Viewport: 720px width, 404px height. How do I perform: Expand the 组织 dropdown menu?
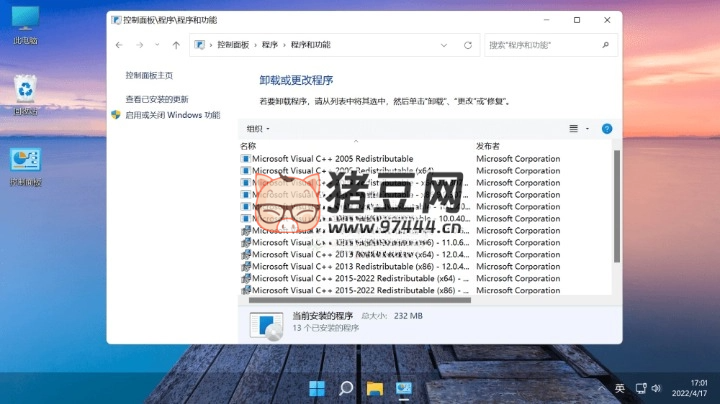[258, 129]
